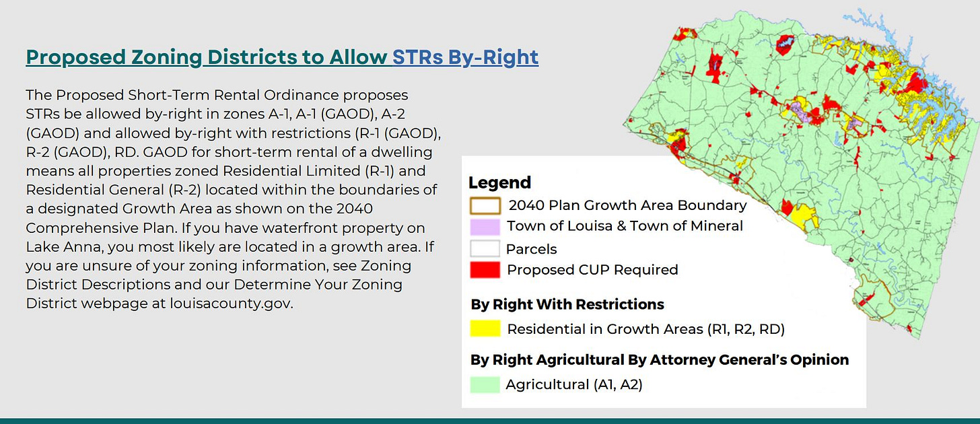Click the "District webpage at louisacounty.gov." line
This screenshot has height=424, width=980.
click(160, 303)
